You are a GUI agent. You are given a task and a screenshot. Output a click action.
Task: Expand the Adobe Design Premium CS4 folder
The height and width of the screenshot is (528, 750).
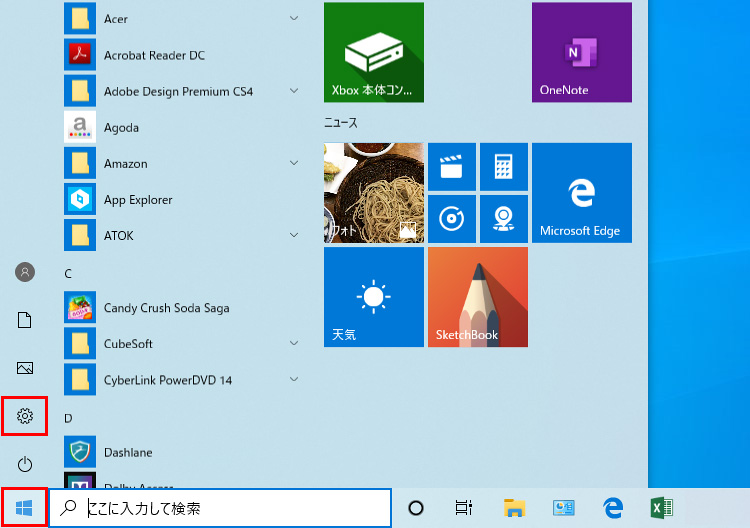(294, 91)
